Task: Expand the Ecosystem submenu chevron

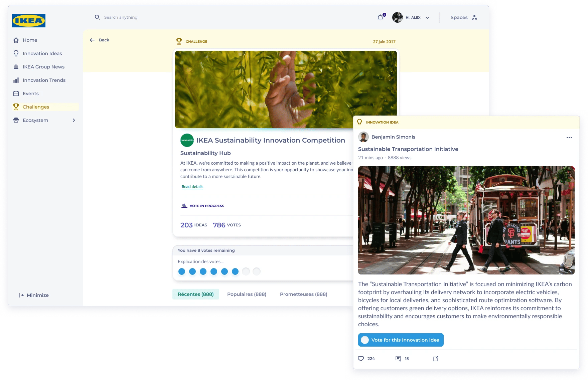Action: (x=74, y=120)
